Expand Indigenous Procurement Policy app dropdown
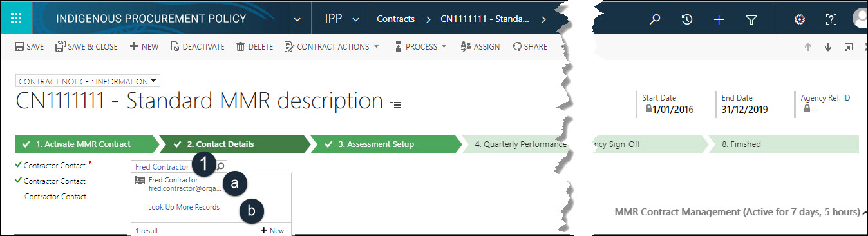 pyautogui.click(x=297, y=19)
